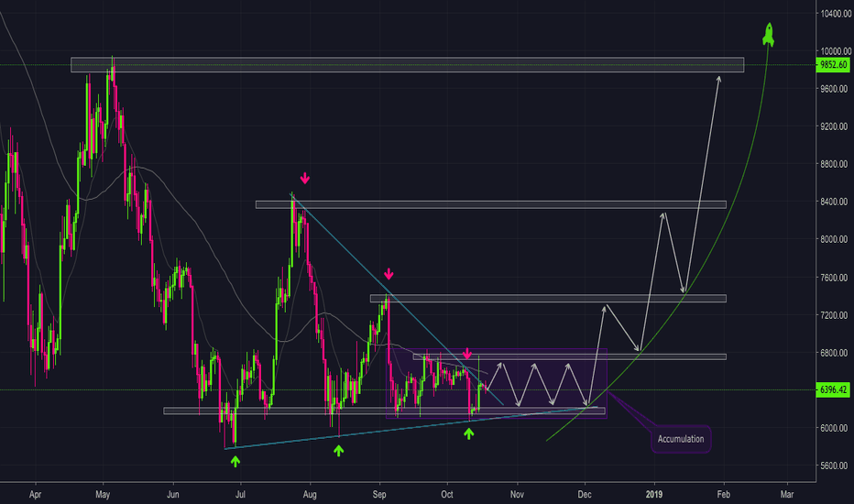Select the Accumulation callout label
This screenshot has width=854, height=504.
pyautogui.click(x=681, y=439)
